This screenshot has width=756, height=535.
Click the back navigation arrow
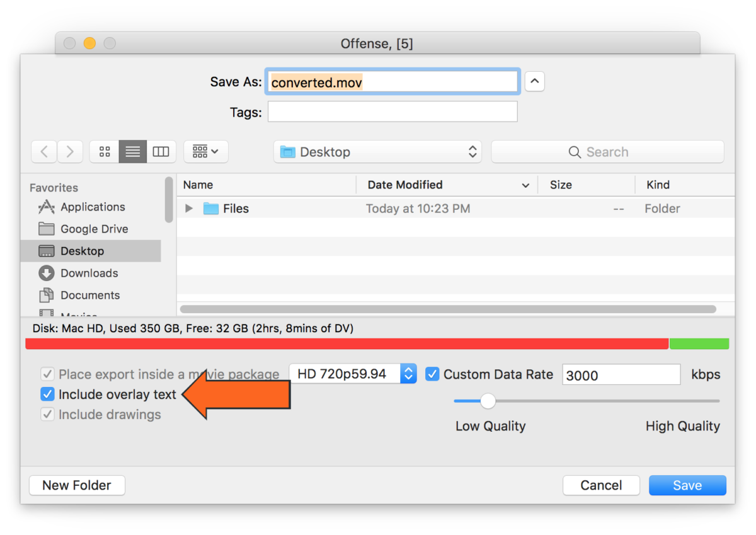44,152
